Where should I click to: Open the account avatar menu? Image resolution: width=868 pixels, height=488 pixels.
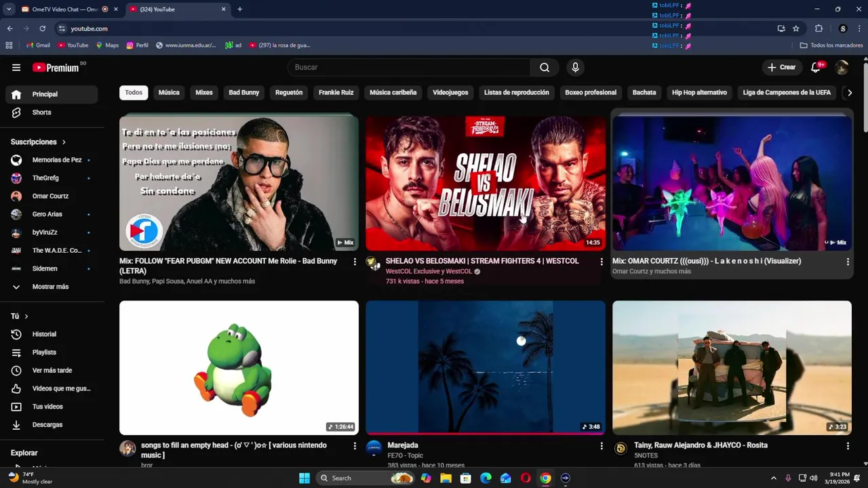click(842, 67)
